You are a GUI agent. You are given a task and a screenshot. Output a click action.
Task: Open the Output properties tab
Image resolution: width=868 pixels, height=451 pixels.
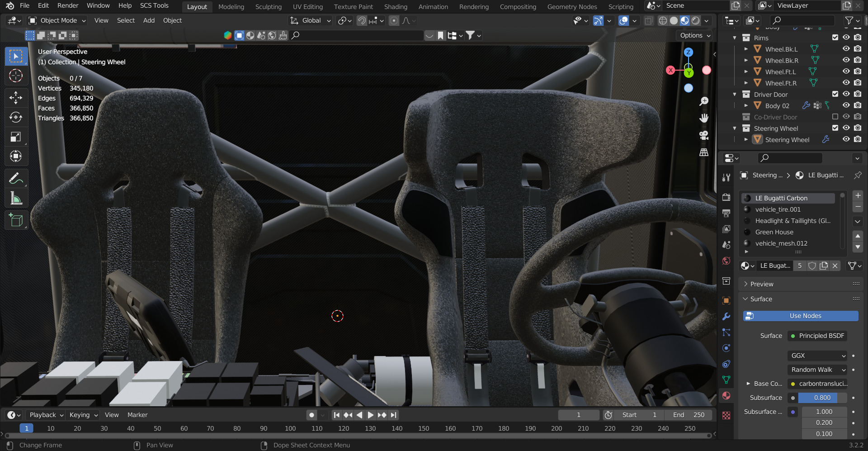pos(726,213)
